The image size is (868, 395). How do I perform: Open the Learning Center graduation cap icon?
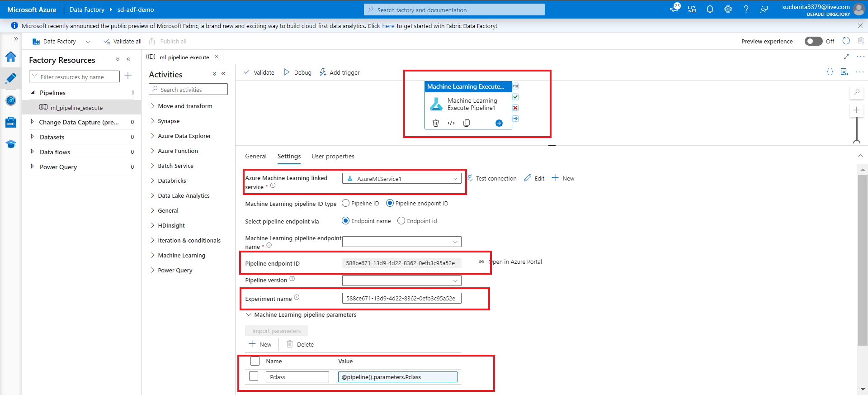click(11, 144)
